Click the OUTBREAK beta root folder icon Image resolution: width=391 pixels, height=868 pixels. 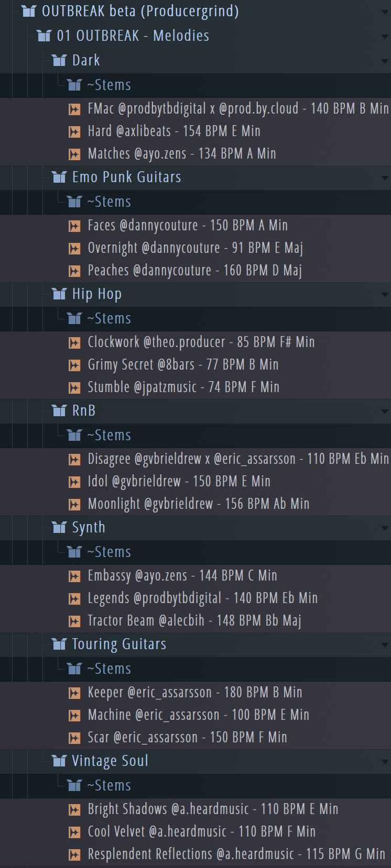coord(29,11)
